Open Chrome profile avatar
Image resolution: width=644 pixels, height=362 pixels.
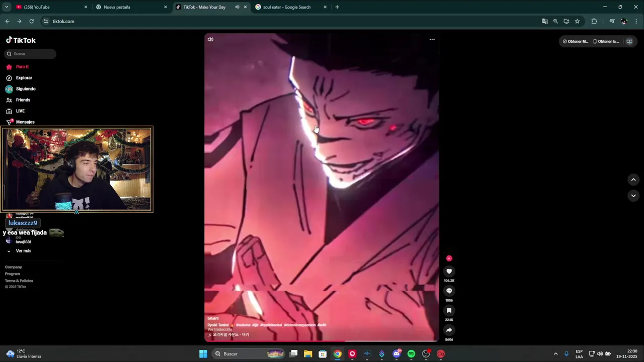(x=624, y=21)
